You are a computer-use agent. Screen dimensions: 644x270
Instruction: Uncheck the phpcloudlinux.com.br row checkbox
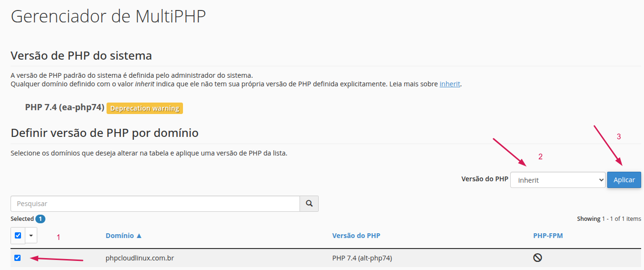coord(18,258)
